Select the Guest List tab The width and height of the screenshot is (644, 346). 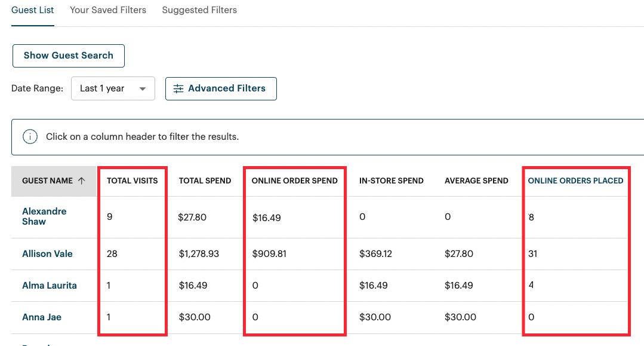coord(32,10)
